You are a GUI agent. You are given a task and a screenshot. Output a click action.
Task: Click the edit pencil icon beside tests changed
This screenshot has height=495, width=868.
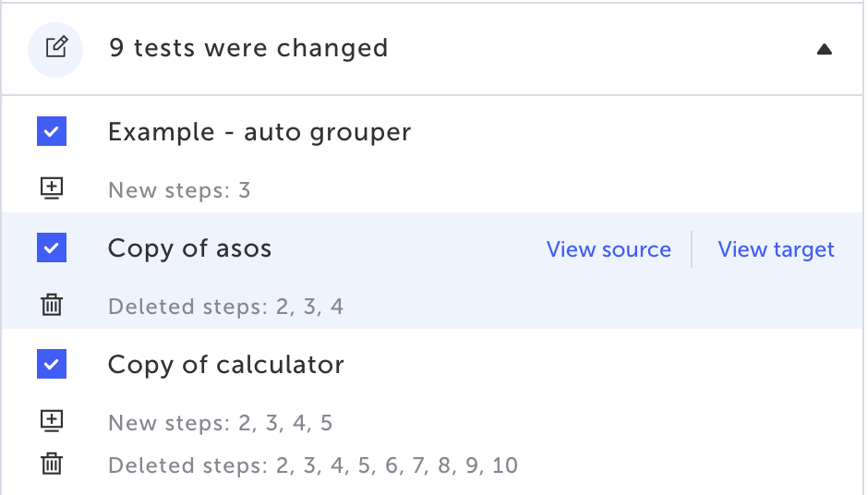tap(55, 48)
